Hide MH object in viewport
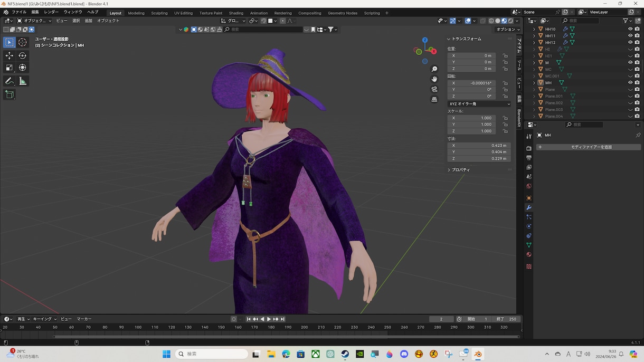 (630, 82)
